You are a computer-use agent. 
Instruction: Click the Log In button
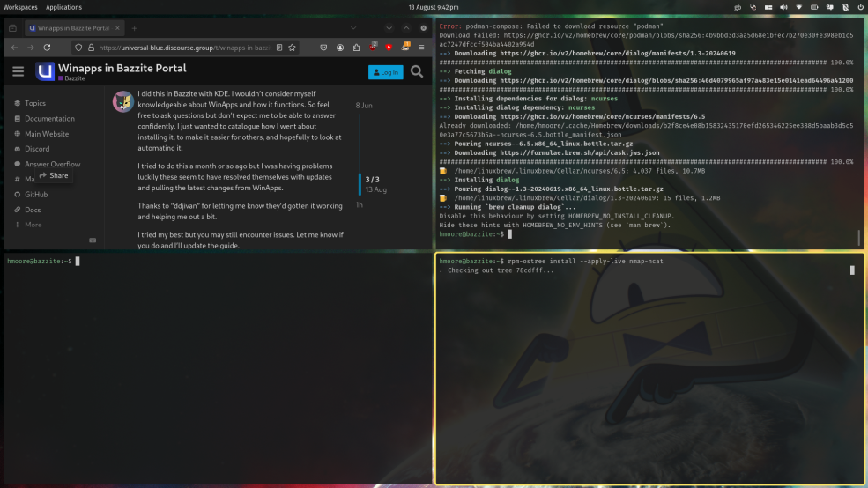tap(386, 72)
